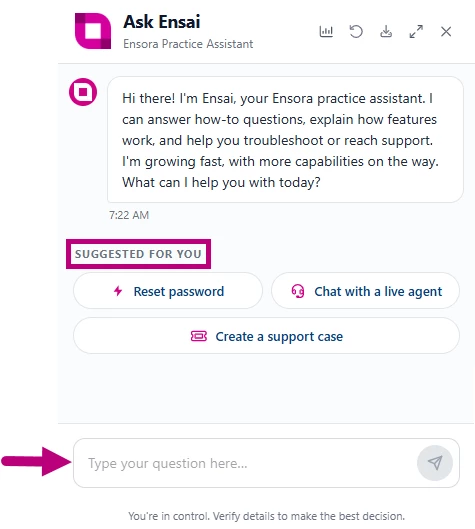Click the Ensai greeting message bubble

pos(285,139)
